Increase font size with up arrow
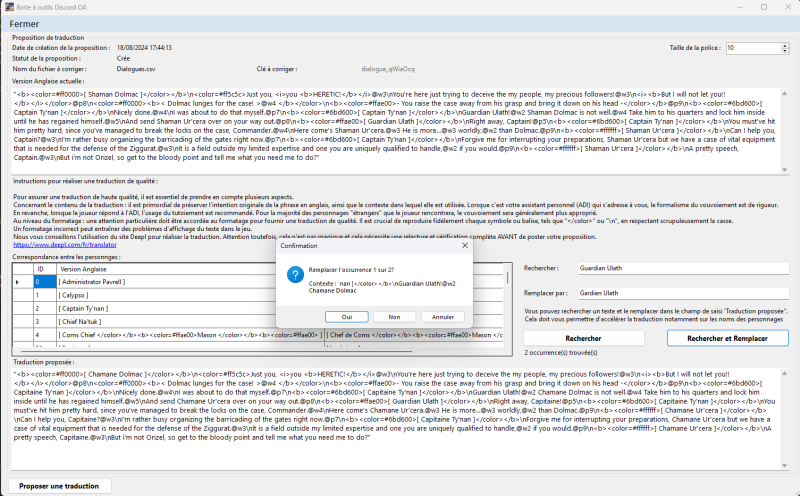The image size is (800, 496). (785, 45)
